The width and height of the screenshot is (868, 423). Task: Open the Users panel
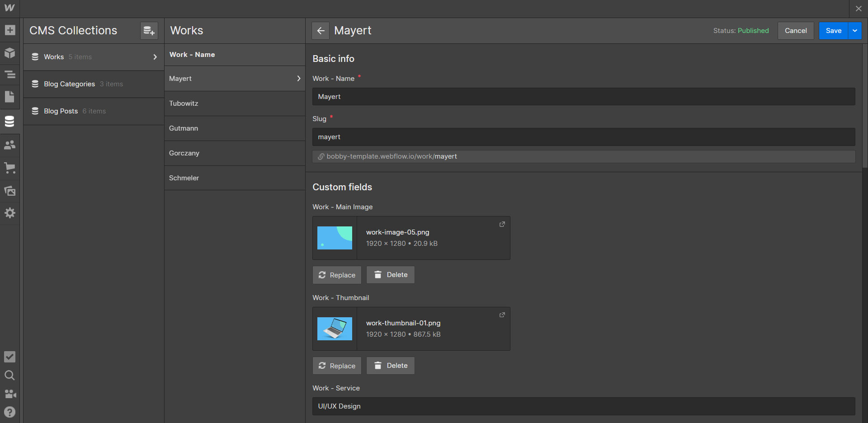click(x=9, y=145)
